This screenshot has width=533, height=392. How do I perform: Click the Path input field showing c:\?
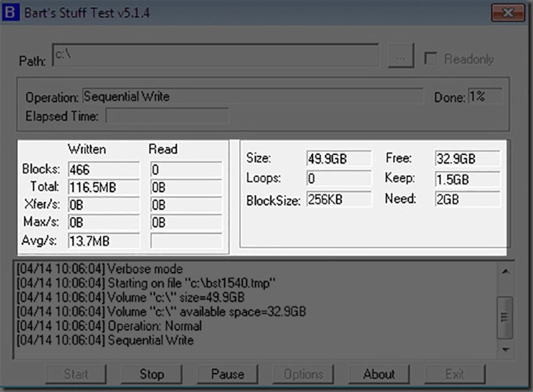[x=215, y=55]
